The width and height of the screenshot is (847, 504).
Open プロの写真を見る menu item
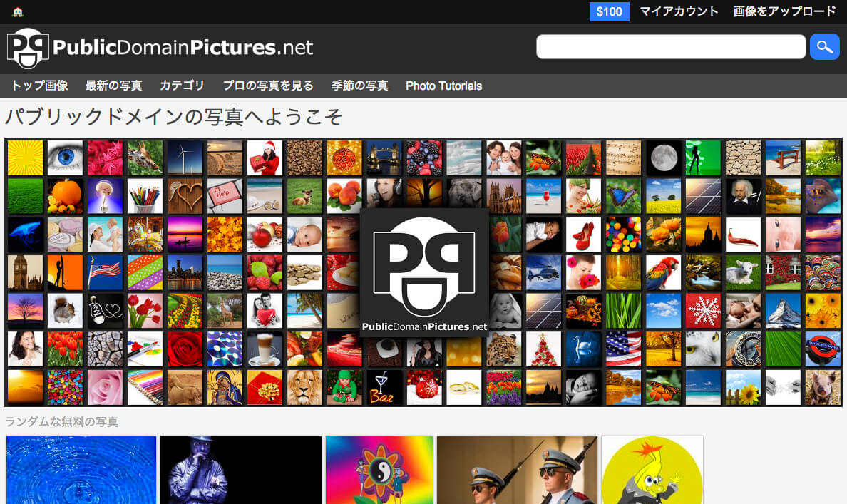click(268, 86)
